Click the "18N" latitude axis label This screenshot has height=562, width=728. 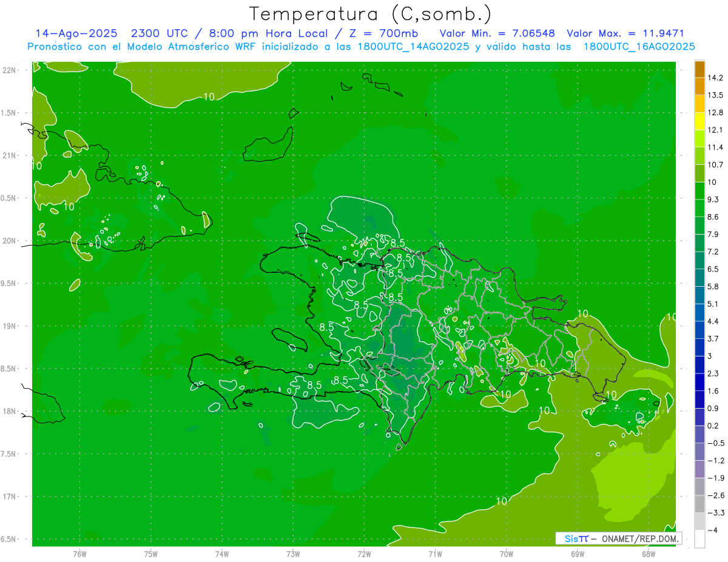tap(8, 411)
